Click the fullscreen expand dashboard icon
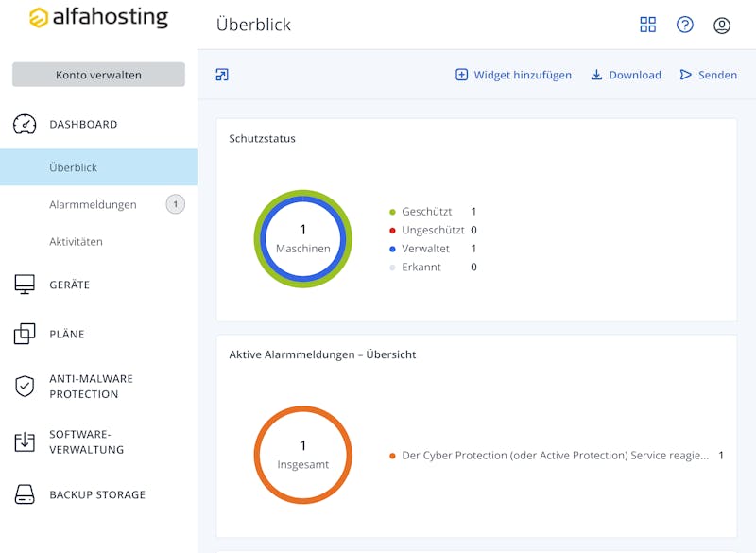756x553 pixels. pyautogui.click(x=222, y=75)
